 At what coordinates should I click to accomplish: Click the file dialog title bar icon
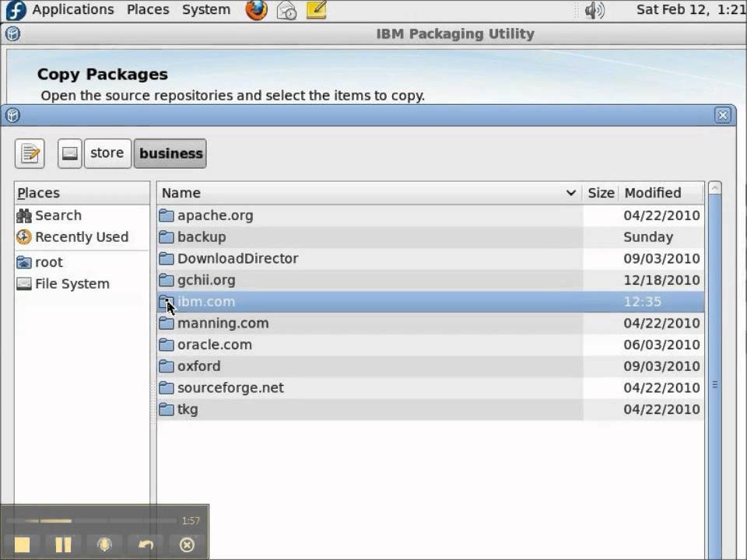(x=13, y=115)
